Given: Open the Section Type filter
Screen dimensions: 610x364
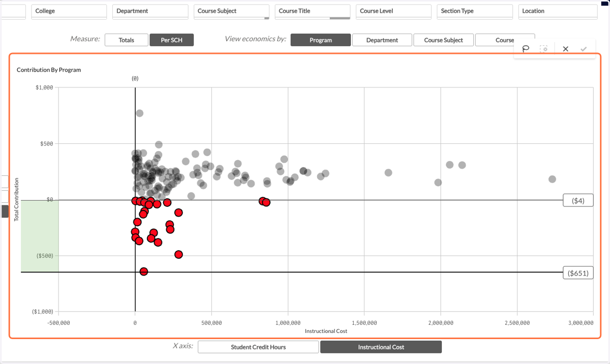Looking at the screenshot, I should (475, 11).
